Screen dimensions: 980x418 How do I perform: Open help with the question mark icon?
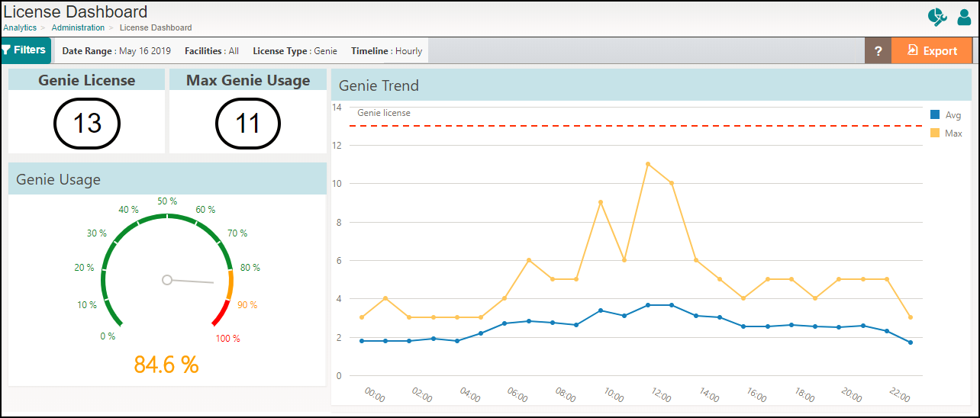pos(878,51)
